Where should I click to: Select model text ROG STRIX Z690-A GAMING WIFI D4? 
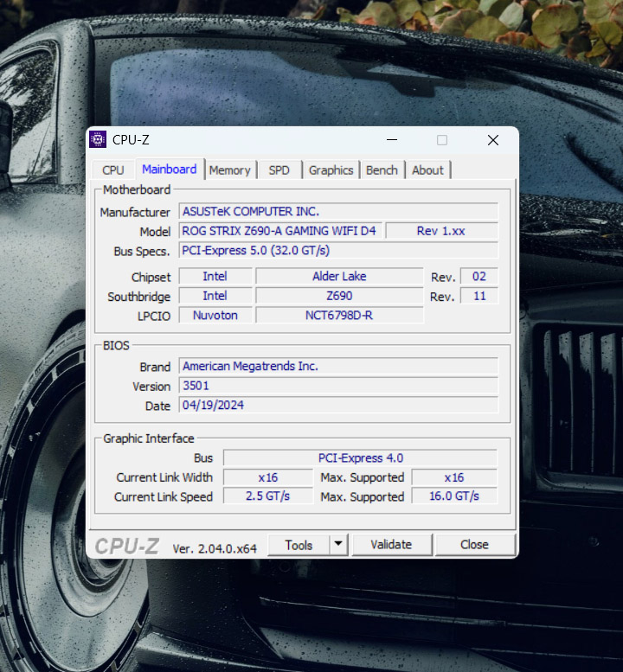tap(279, 231)
